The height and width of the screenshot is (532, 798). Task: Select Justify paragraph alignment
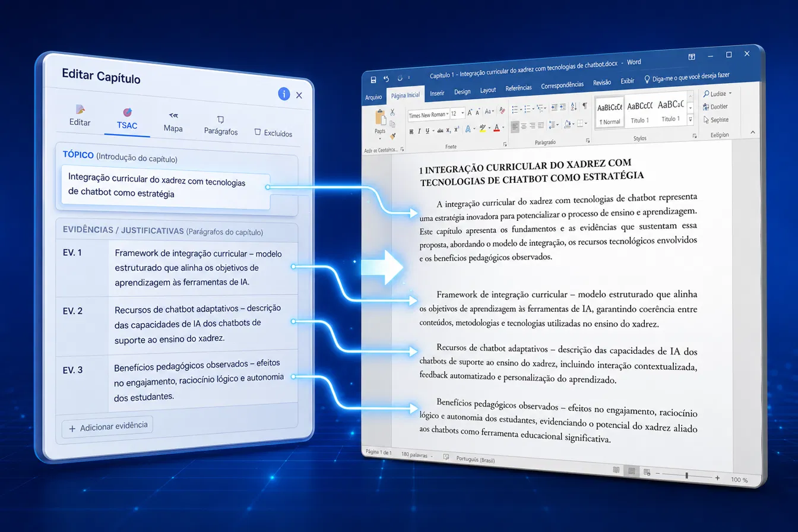541,125
